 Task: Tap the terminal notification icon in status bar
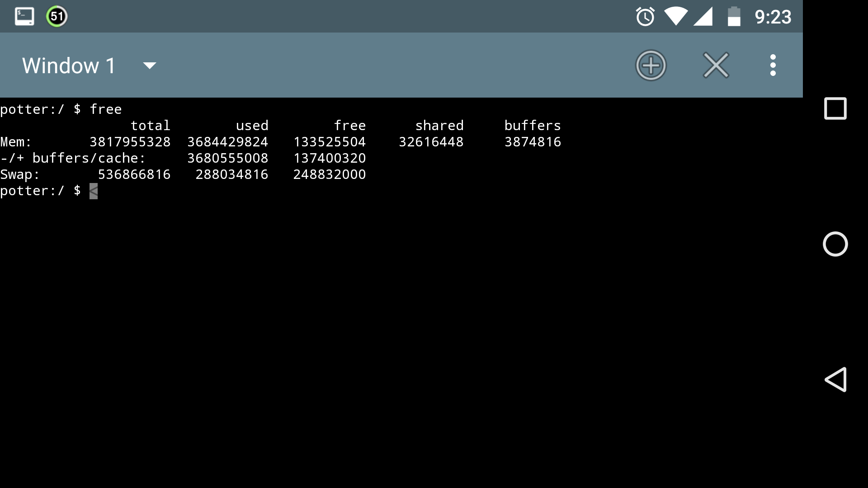pyautogui.click(x=24, y=17)
